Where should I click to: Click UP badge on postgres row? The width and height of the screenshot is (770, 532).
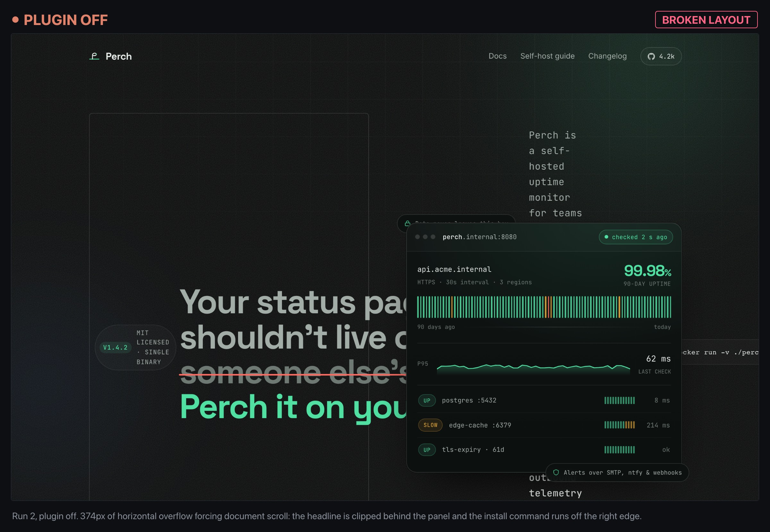coord(427,400)
